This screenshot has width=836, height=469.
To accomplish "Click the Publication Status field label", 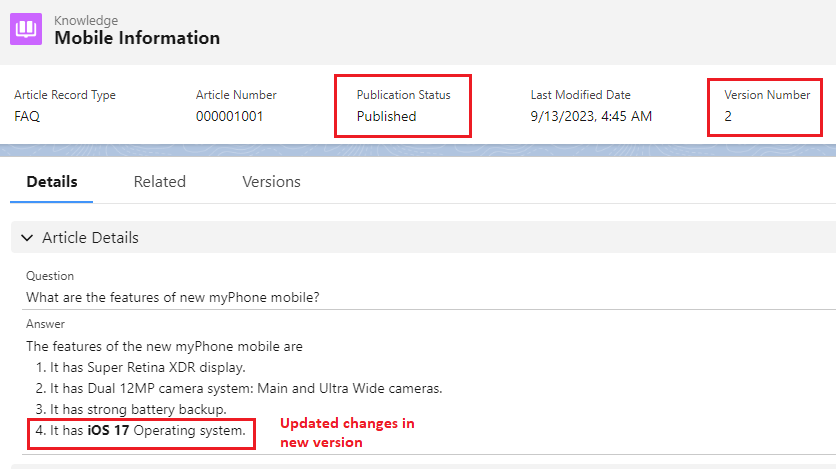I will tap(403, 95).
